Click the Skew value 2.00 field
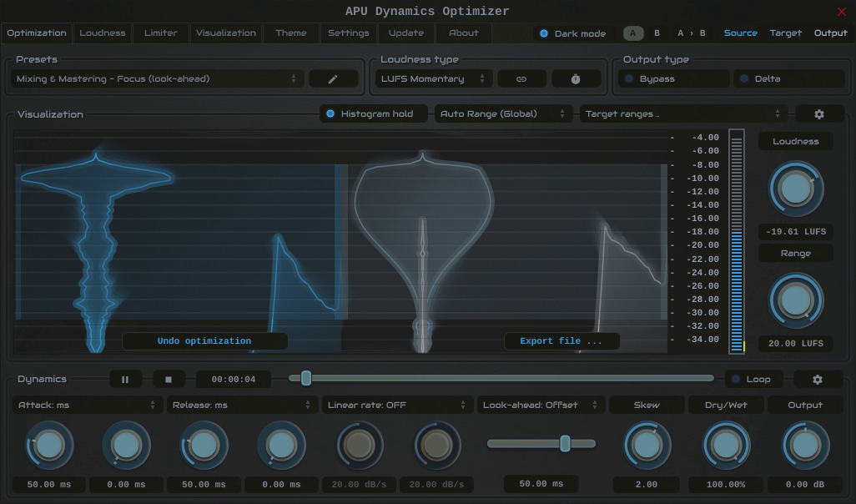856x504 pixels. click(x=647, y=485)
